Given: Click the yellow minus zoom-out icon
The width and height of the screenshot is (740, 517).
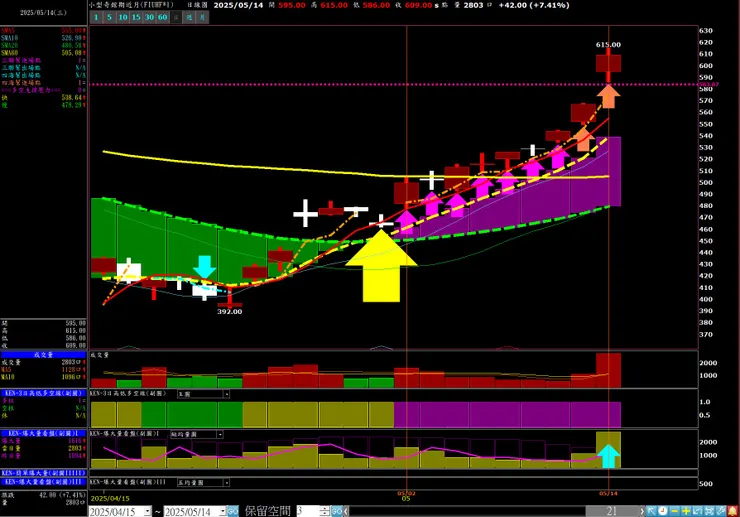Looking at the screenshot, I should point(674,511).
